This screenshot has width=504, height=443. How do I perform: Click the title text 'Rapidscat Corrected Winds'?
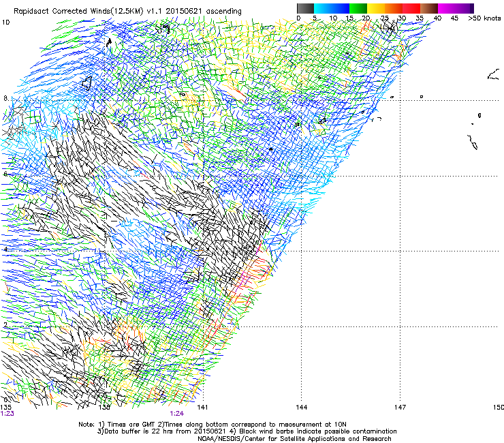click(63, 11)
